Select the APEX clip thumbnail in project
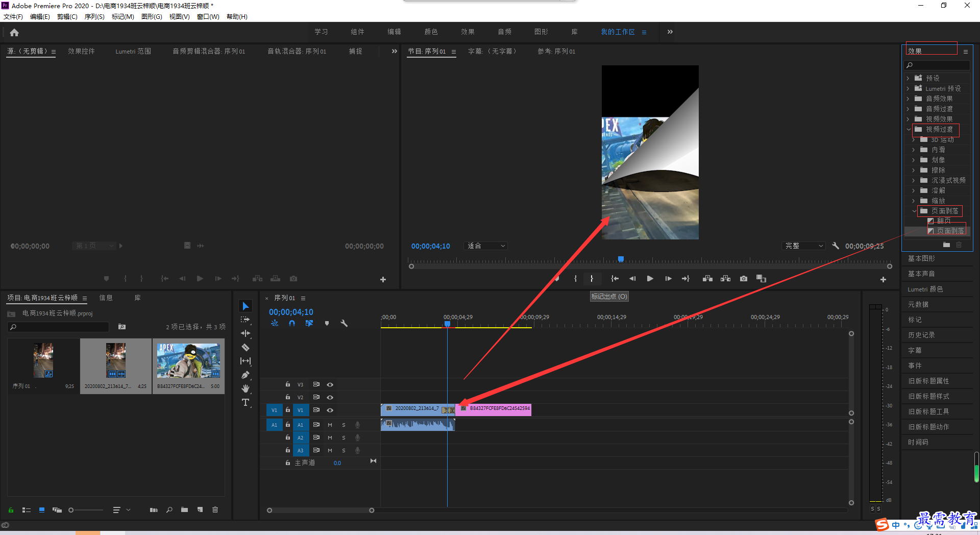This screenshot has width=980, height=535. click(189, 361)
